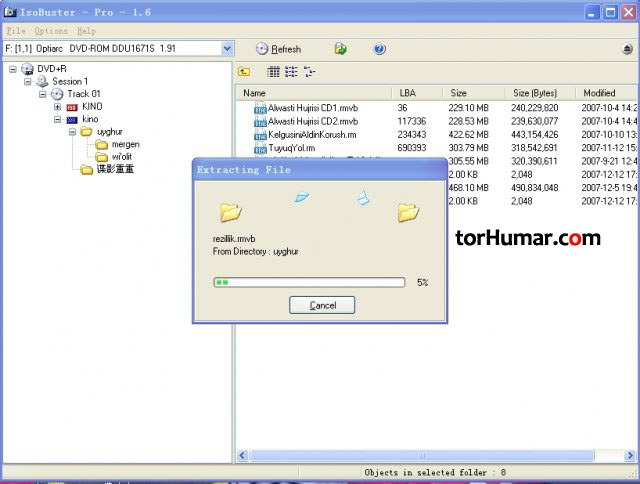Click the Alwasti Hujrisi CD1 file icon
Viewport: 640px width, 484px height.
click(260, 109)
